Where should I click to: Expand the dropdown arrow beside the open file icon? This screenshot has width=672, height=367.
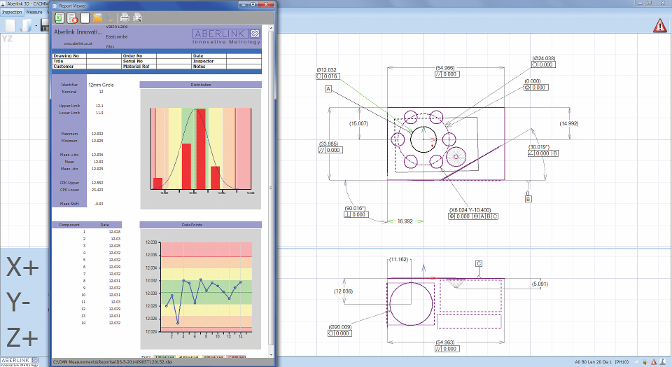coord(36,26)
